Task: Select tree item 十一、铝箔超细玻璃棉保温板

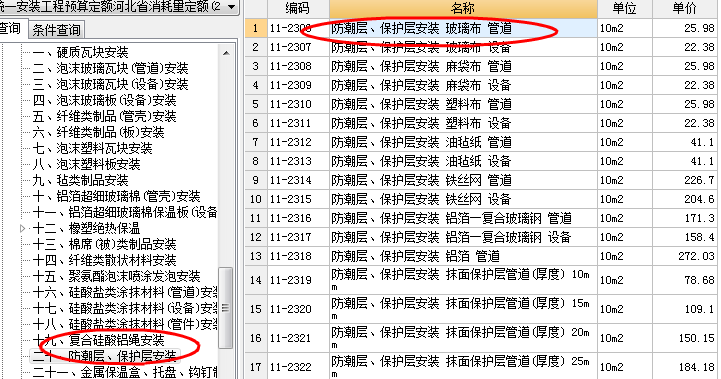Action: pos(125,212)
